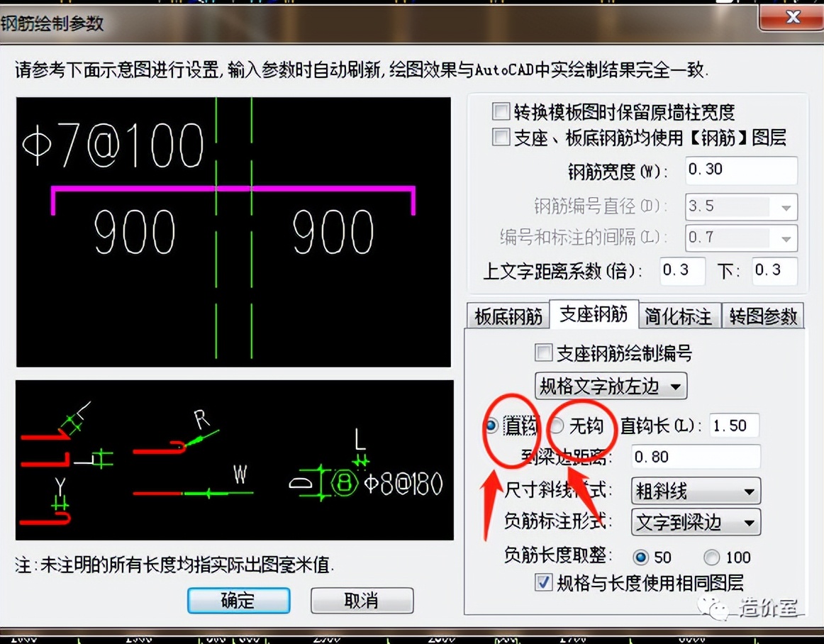Set 负筋长度取整 to 100
This screenshot has width=824, height=644.
tap(710, 557)
